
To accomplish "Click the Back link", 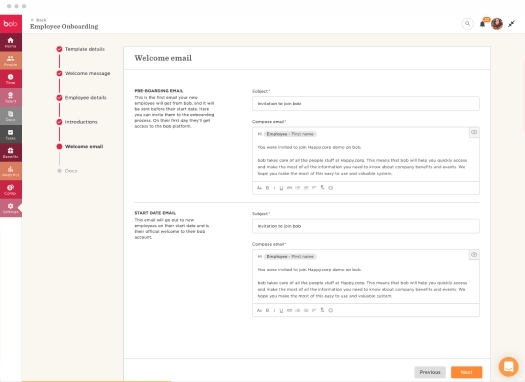I will (39, 20).
